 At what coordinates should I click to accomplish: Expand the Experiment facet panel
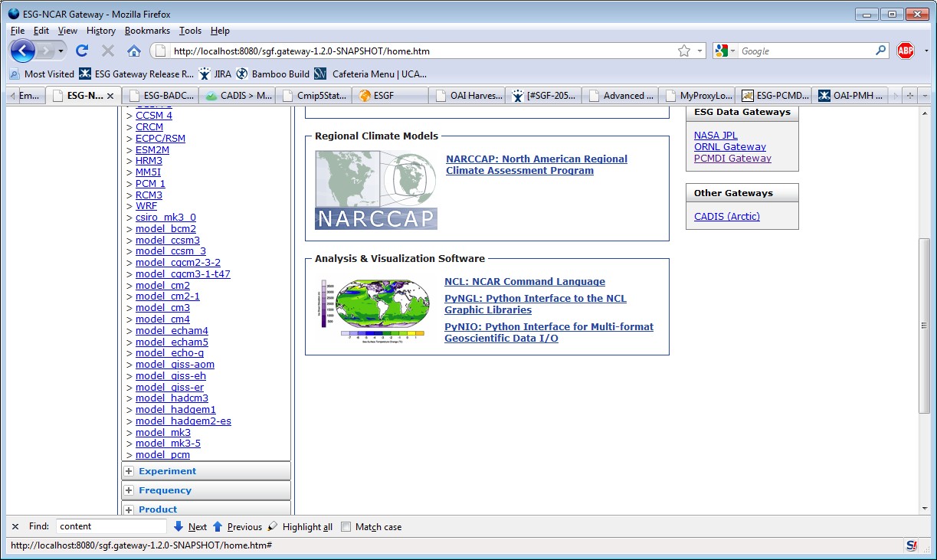(129, 471)
